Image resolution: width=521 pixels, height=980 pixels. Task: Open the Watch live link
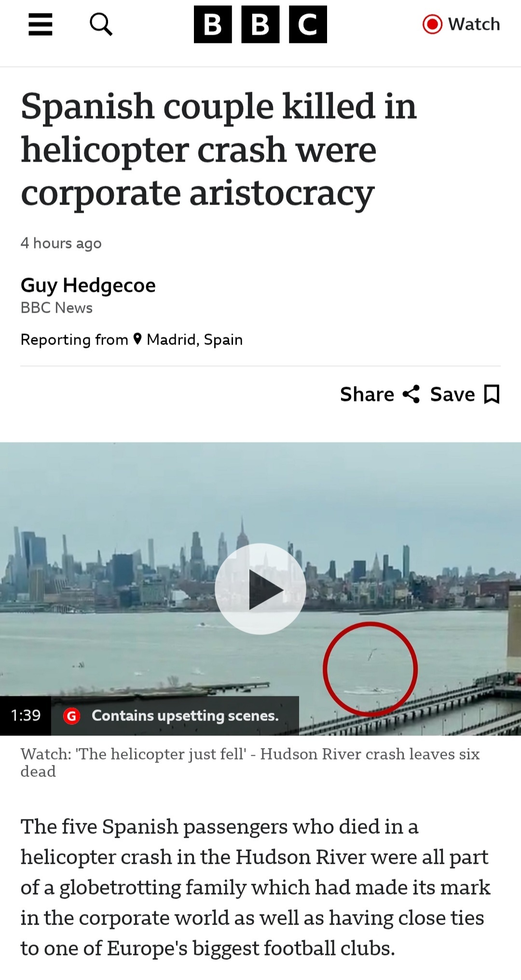click(x=461, y=24)
